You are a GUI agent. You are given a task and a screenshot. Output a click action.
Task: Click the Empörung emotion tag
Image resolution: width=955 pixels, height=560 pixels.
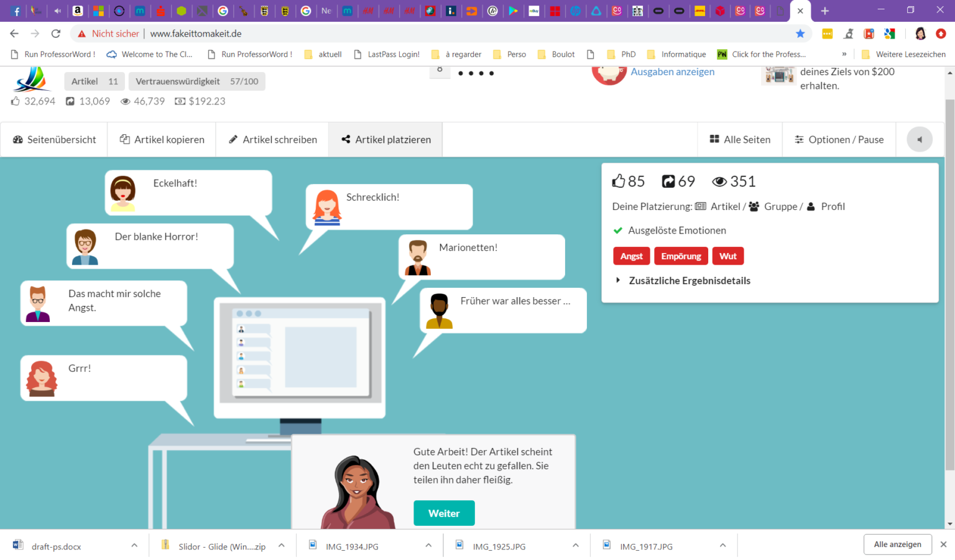[681, 256]
